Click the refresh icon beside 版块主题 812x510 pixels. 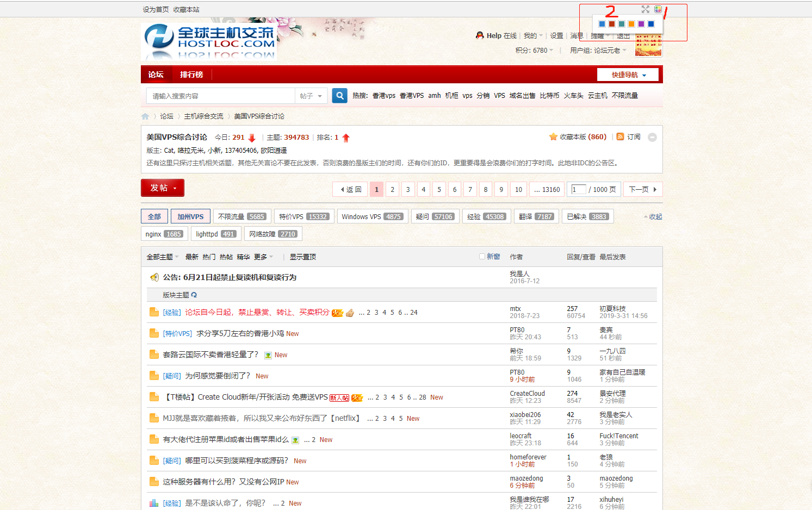[x=194, y=295]
